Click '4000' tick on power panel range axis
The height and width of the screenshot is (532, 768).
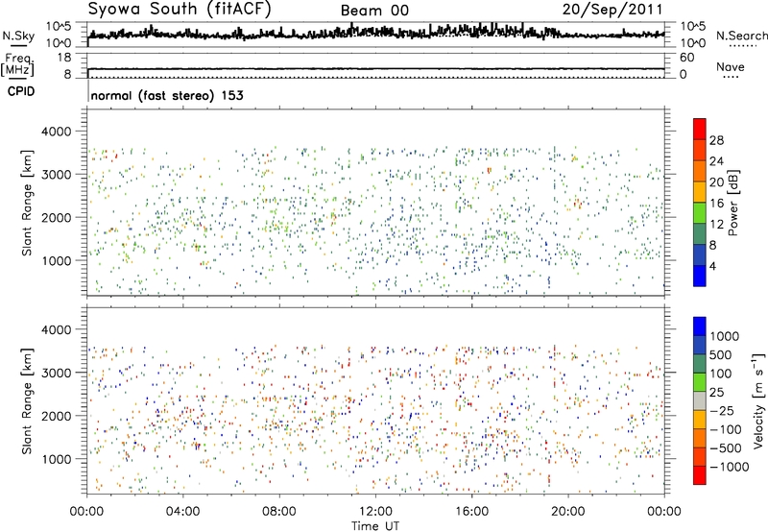pyautogui.click(x=57, y=132)
